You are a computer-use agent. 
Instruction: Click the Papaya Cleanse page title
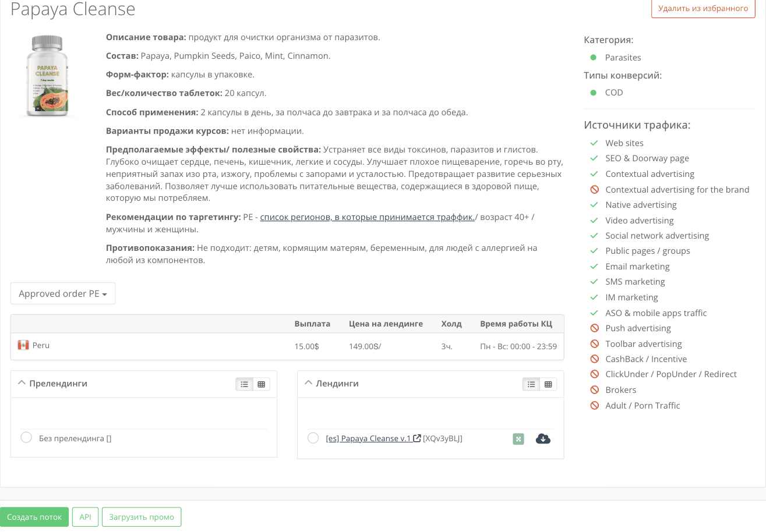click(73, 9)
